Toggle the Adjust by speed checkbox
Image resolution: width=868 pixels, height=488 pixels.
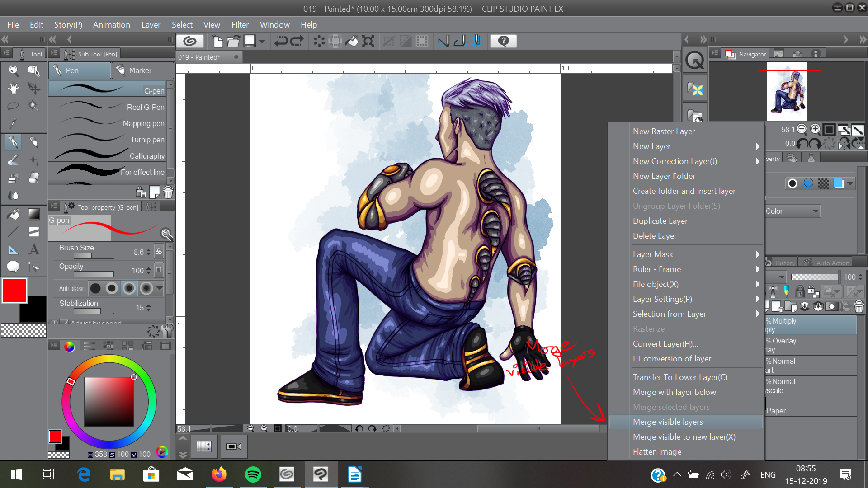pyautogui.click(x=65, y=323)
